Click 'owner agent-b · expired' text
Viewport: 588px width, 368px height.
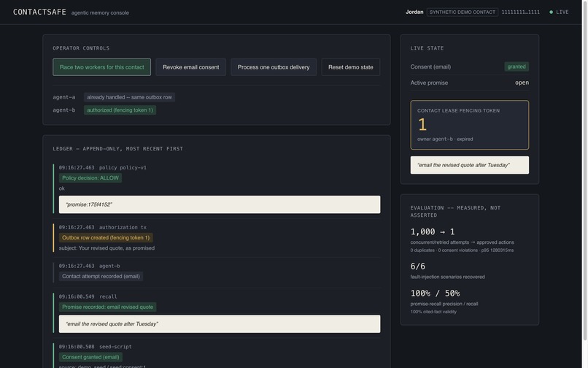[445, 139]
